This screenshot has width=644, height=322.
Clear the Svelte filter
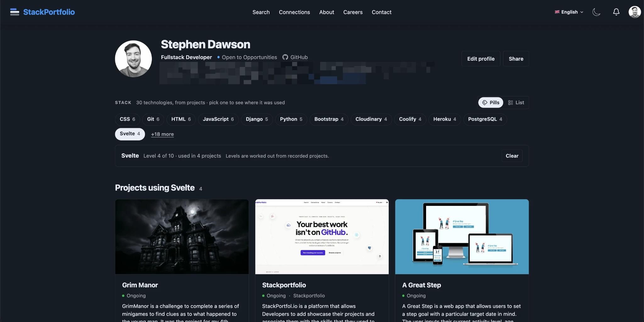(512, 156)
